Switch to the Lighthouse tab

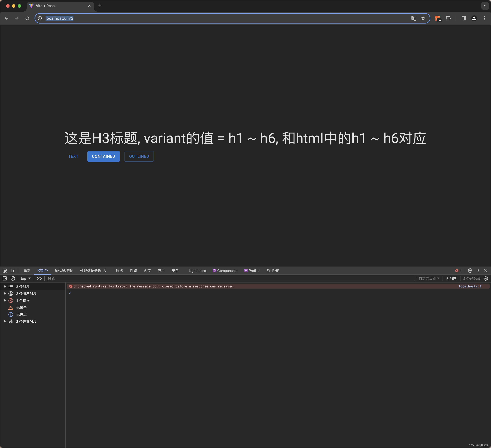[x=197, y=271]
